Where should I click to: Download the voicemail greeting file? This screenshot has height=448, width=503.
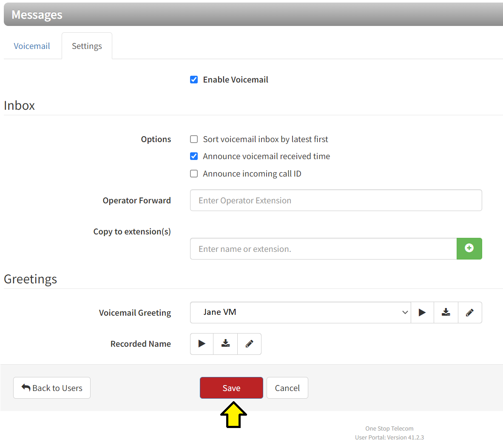(446, 312)
